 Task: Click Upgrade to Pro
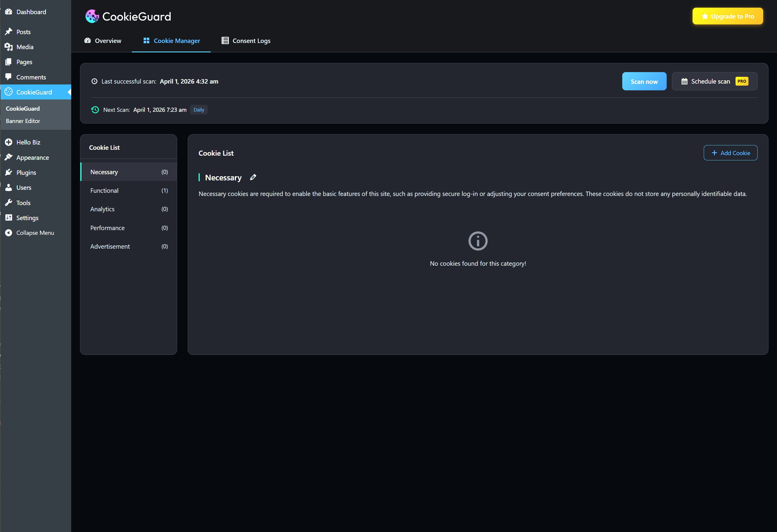click(728, 16)
